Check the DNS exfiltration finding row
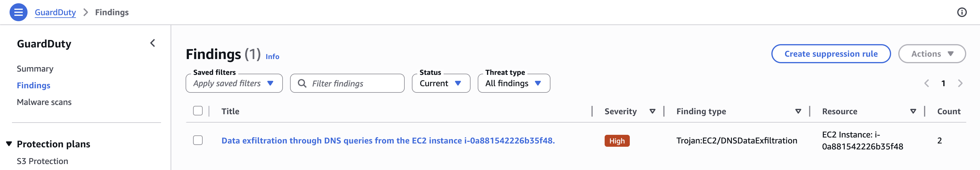The width and height of the screenshot is (980, 170). (198, 140)
